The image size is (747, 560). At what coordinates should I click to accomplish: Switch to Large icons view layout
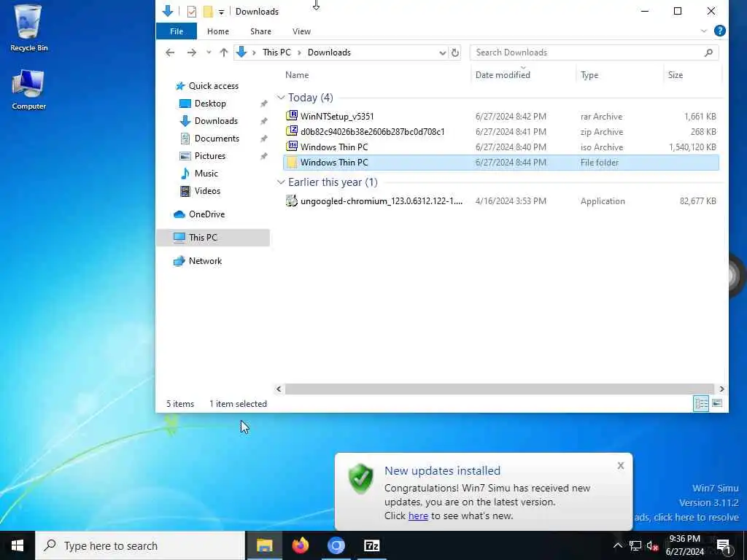(717, 403)
